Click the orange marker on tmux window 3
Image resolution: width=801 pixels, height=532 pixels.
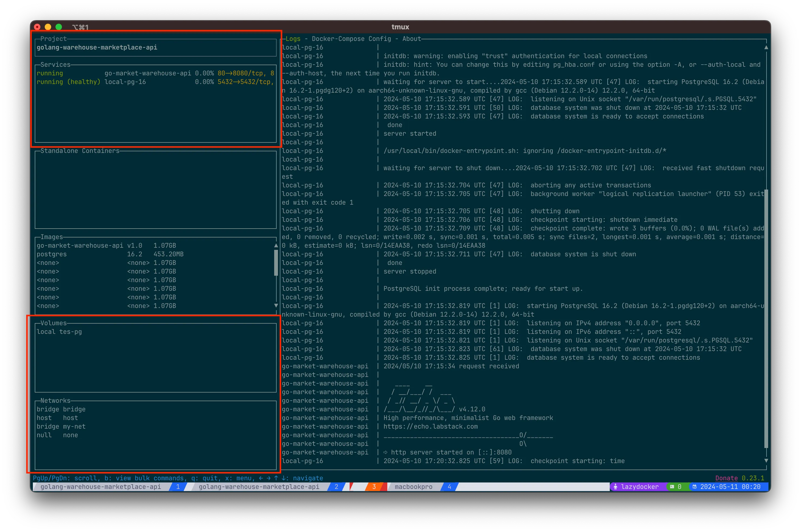click(x=374, y=487)
